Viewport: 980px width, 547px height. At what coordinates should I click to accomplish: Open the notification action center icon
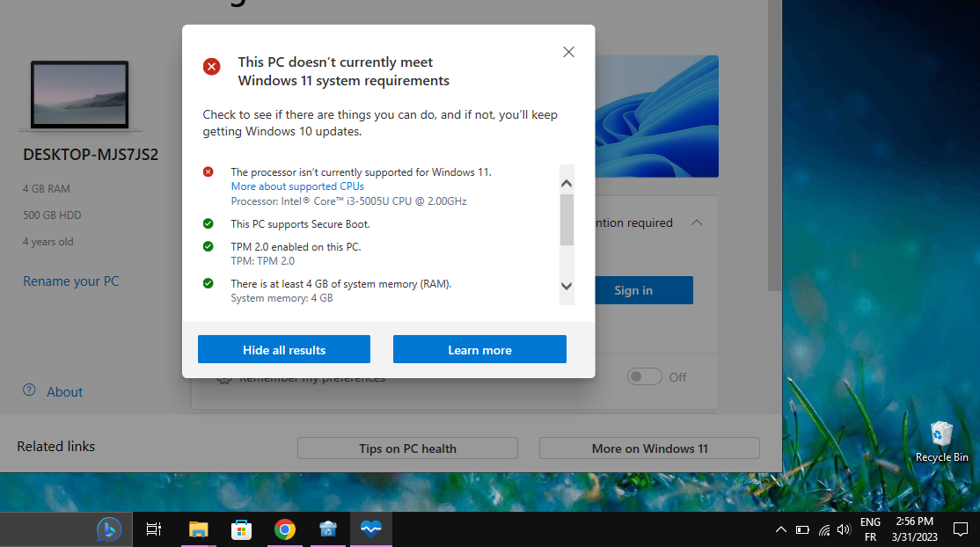click(x=961, y=529)
